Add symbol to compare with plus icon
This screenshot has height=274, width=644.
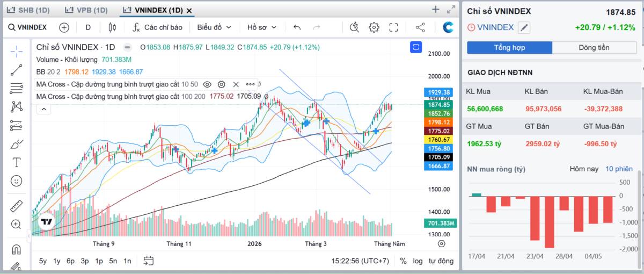click(64, 27)
